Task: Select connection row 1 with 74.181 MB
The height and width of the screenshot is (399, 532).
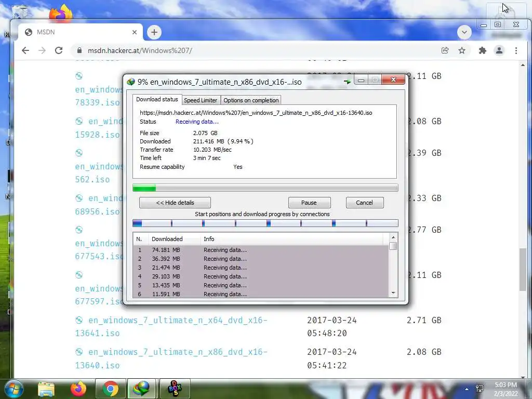Action: click(x=261, y=250)
